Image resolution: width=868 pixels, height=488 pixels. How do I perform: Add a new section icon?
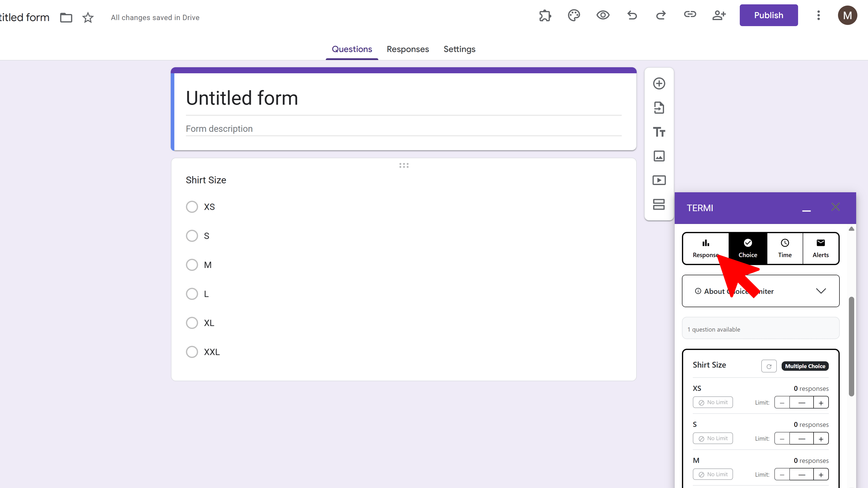click(x=659, y=204)
